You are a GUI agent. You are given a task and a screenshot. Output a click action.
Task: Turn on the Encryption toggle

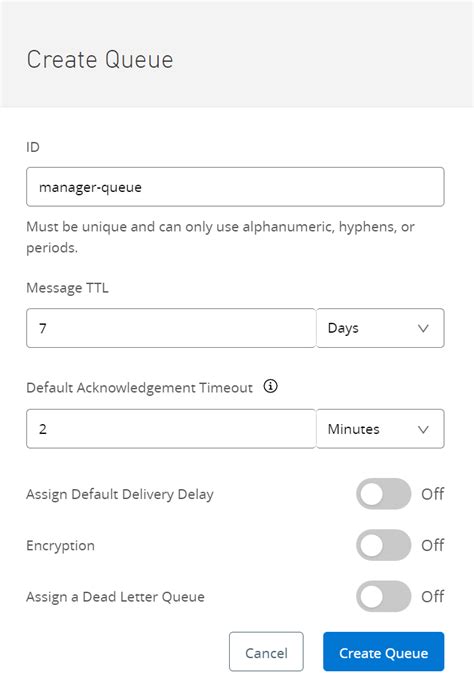(x=383, y=545)
